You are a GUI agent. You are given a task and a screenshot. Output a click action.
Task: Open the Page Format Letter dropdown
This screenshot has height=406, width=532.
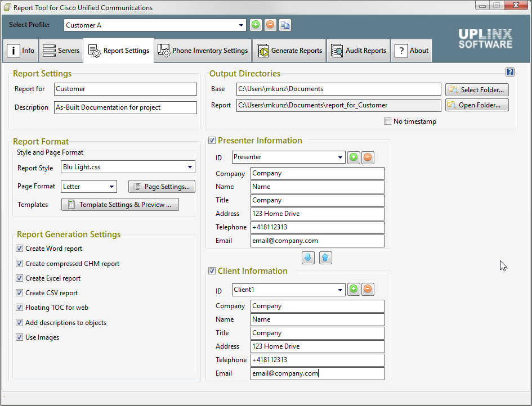[111, 187]
